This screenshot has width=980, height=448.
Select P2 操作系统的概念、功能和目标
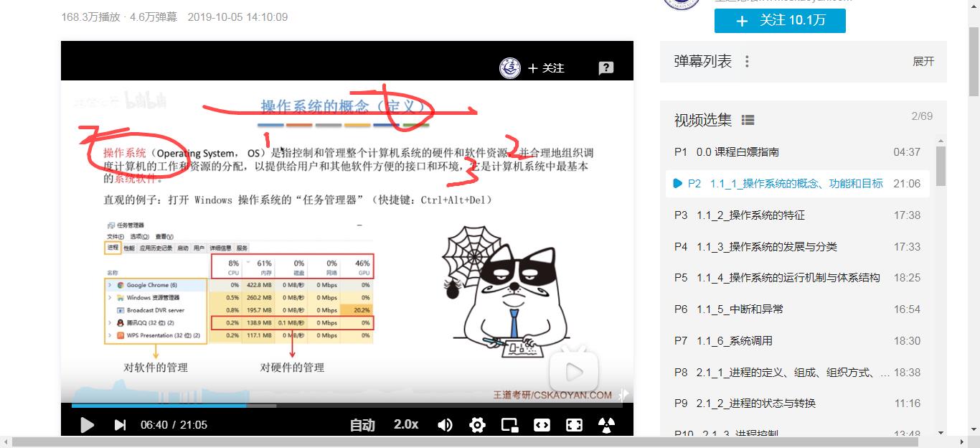798,184
